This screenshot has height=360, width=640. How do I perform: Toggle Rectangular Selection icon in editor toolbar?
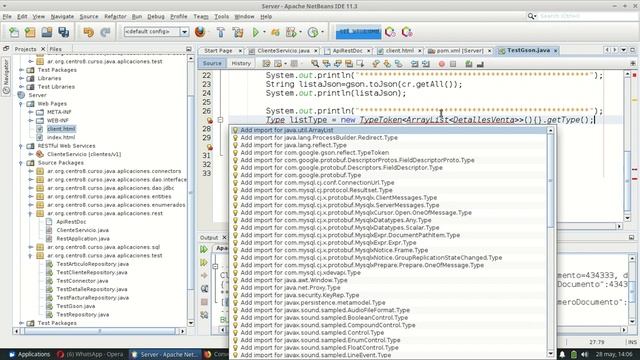(360, 64)
